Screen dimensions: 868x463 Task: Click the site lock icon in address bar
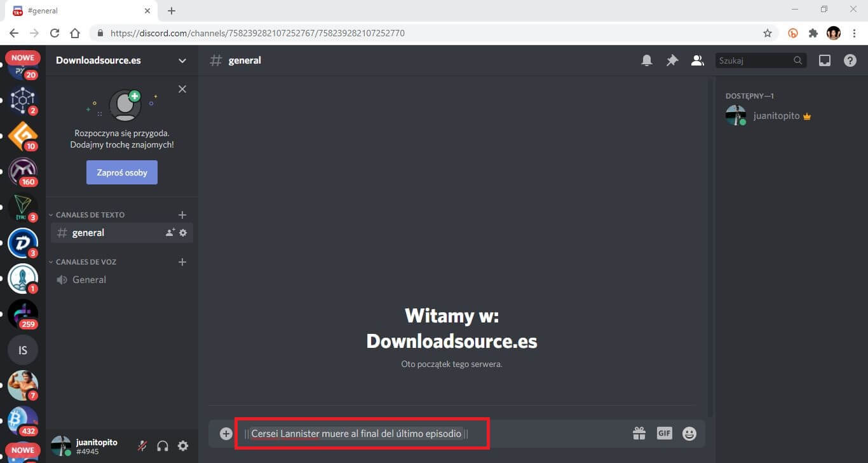pos(100,33)
